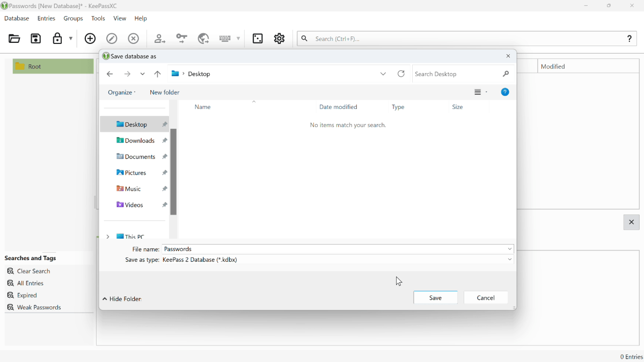Copy username toolbar icon
This screenshot has height=362, width=644.
[x=160, y=39]
